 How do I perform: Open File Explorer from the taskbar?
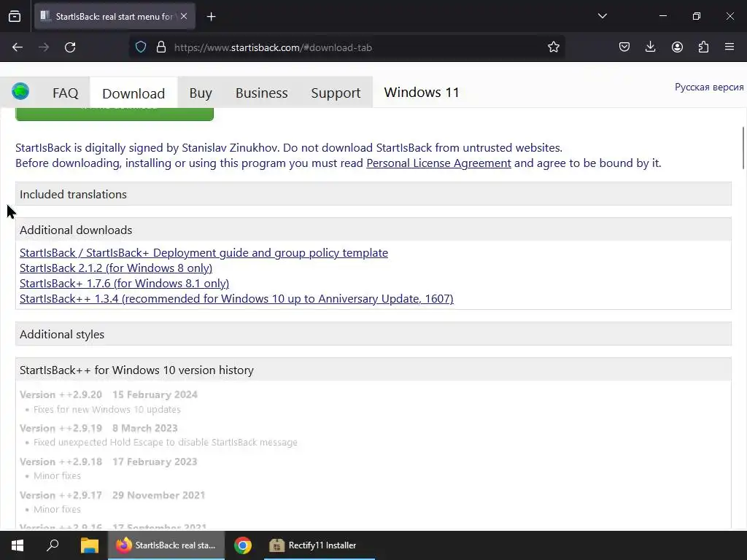click(89, 545)
